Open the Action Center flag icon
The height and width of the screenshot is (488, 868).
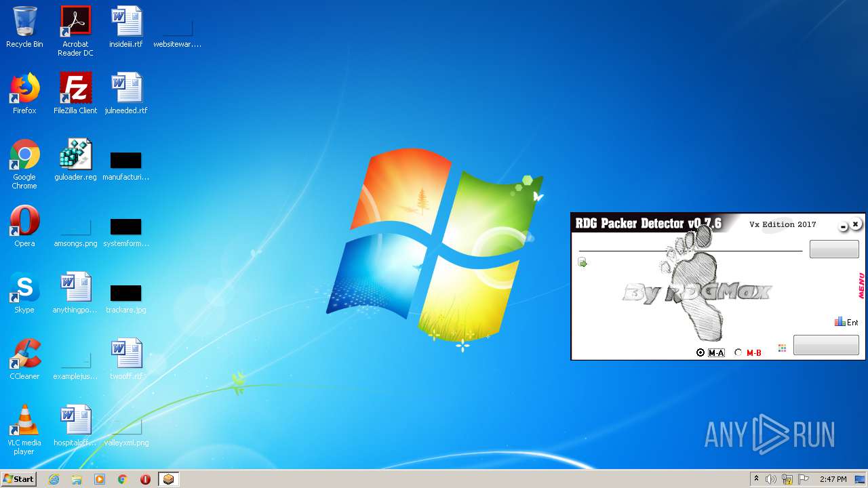tap(804, 479)
